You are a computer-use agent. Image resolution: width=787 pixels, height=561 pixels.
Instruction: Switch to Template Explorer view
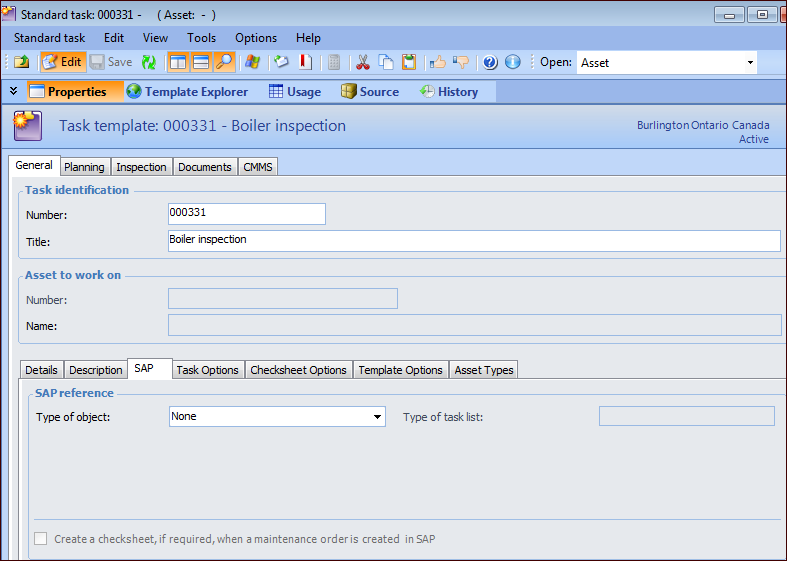(187, 91)
